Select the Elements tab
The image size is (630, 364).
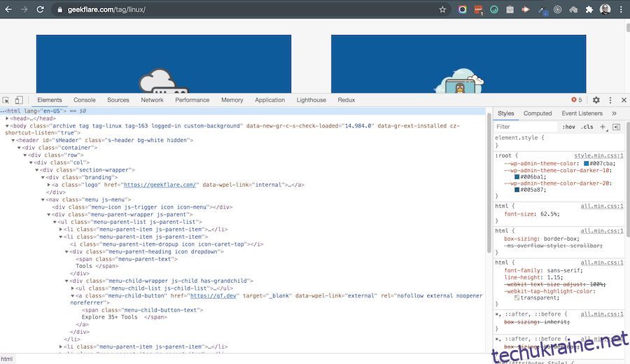coord(50,100)
